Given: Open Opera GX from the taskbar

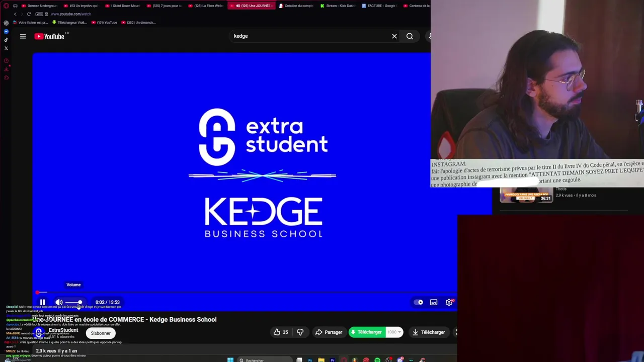Looking at the screenshot, I should pyautogui.click(x=344, y=360).
